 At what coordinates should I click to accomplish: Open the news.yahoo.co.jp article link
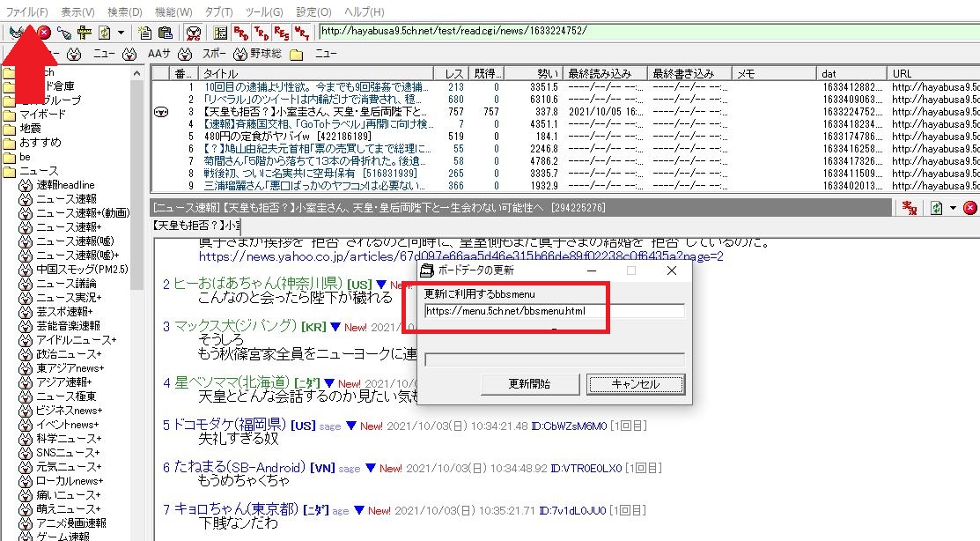(x=461, y=256)
